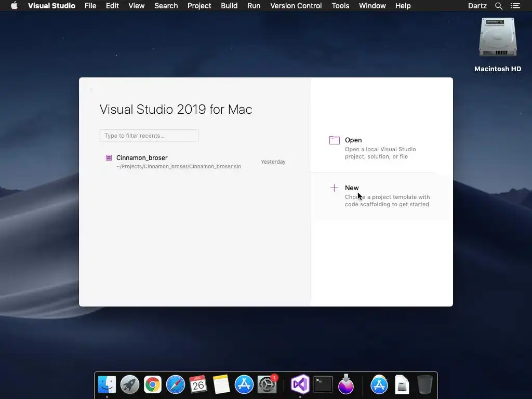This screenshot has width=532, height=399.
Task: Open Finder from the dock
Action: click(107, 385)
